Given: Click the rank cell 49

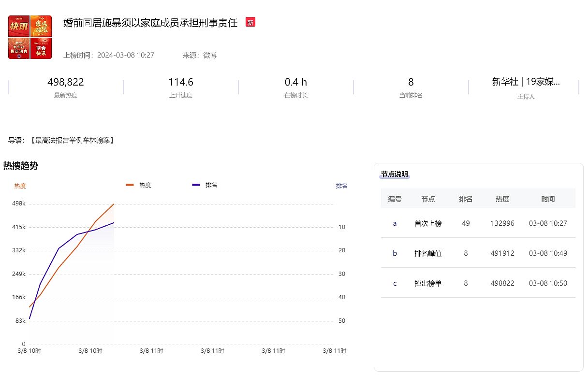Looking at the screenshot, I should point(466,223).
